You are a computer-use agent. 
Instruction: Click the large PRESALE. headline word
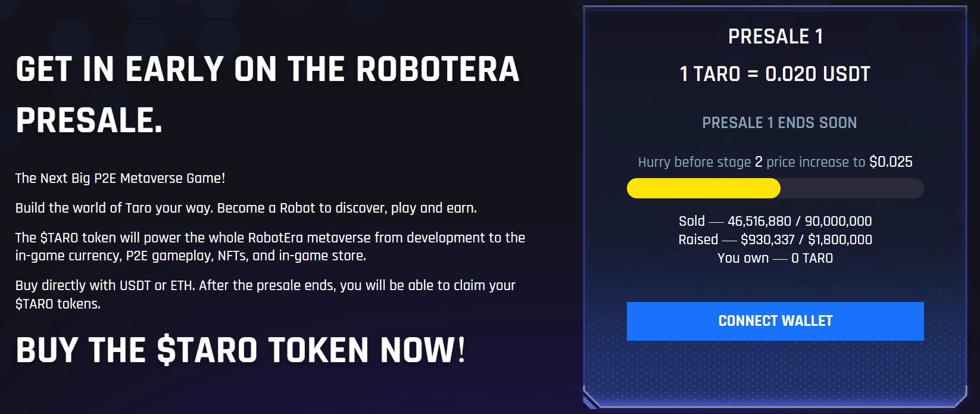click(89, 120)
